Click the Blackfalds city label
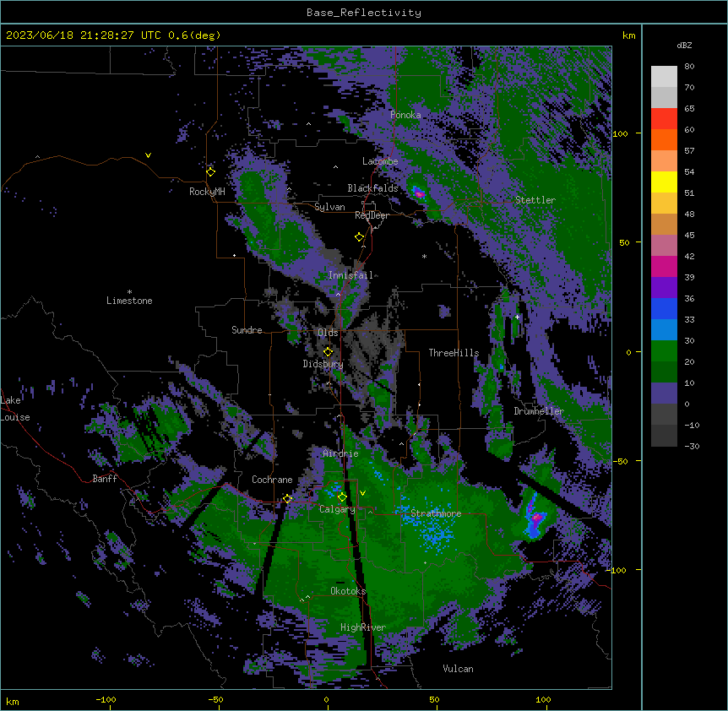The image size is (728, 711). (x=372, y=188)
